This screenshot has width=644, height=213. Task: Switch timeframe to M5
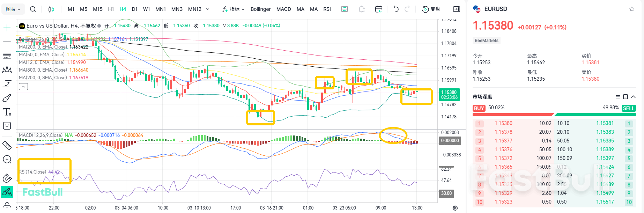click(84, 9)
